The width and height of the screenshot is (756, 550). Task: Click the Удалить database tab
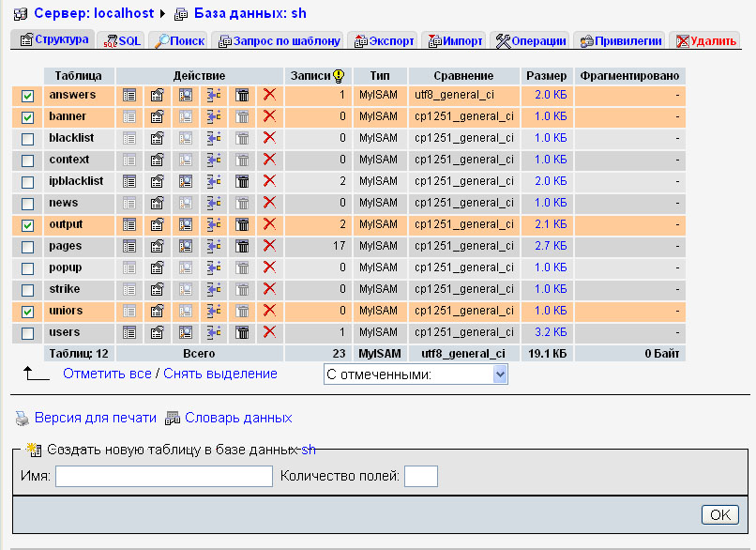coord(706,41)
